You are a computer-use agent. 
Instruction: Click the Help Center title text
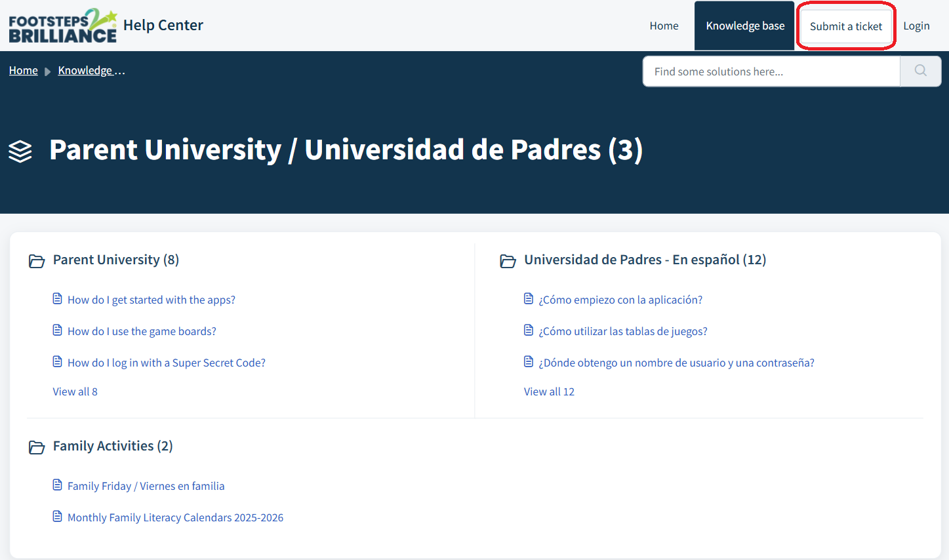[x=163, y=25]
